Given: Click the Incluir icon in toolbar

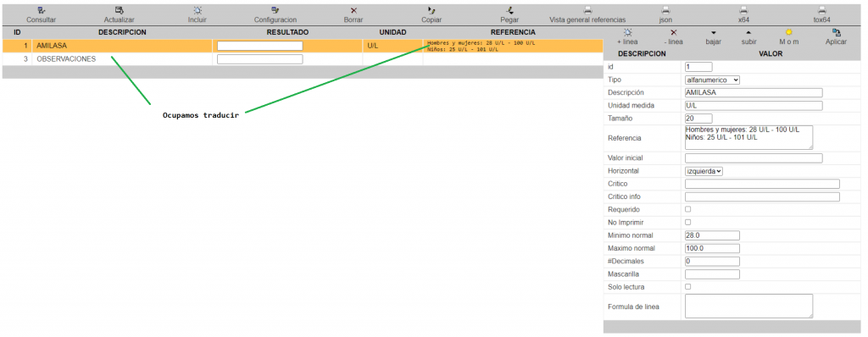Looking at the screenshot, I should 198,10.
